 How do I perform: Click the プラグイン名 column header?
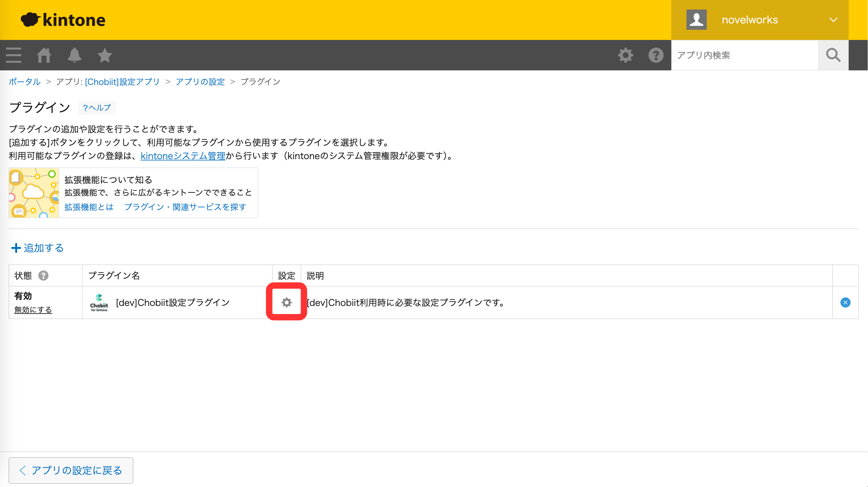tap(114, 276)
